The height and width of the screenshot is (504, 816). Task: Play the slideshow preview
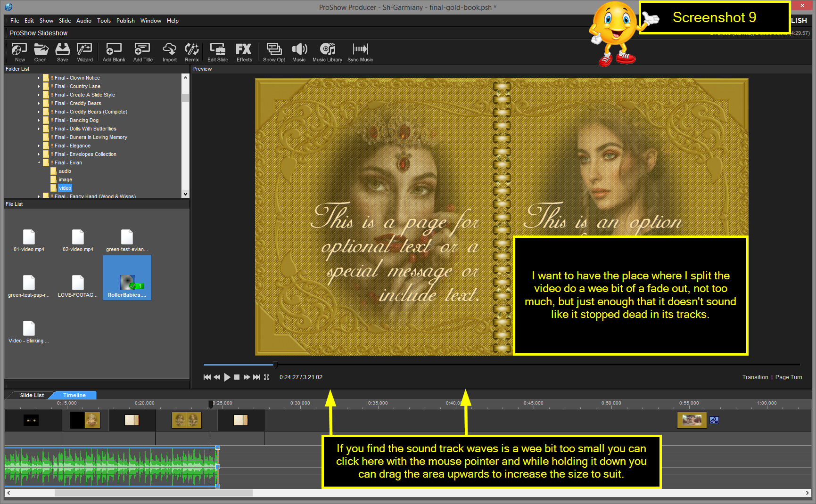tap(227, 377)
